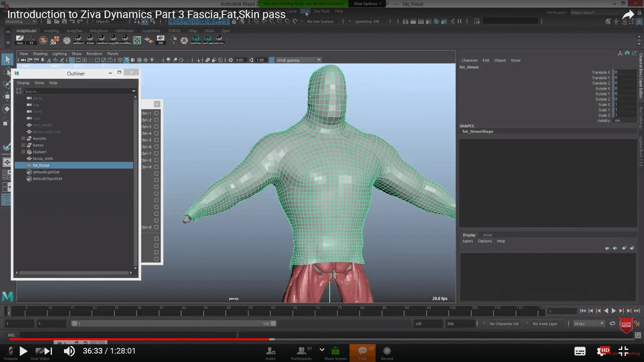Click the mirror shelf script icon
Screen dimensions: 644x362
pyautogui.click(x=219, y=39)
